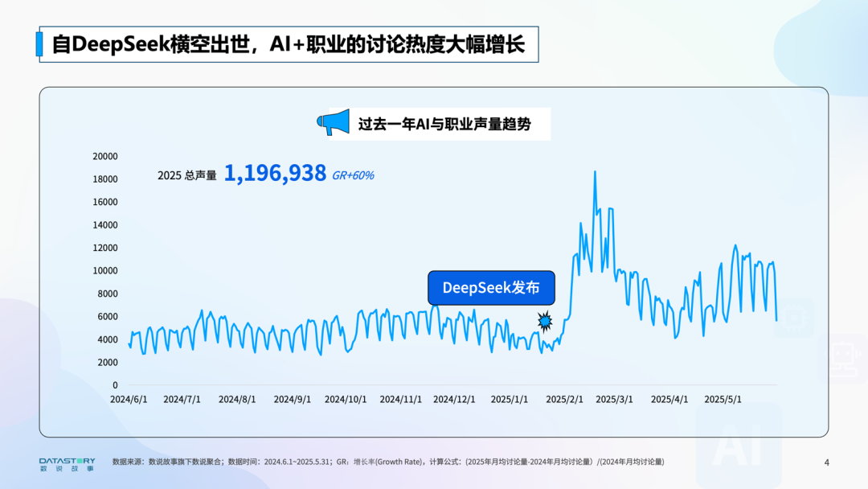Click the starburst marker on the chart line
Viewport: 868px width, 489px height.
pyautogui.click(x=546, y=322)
